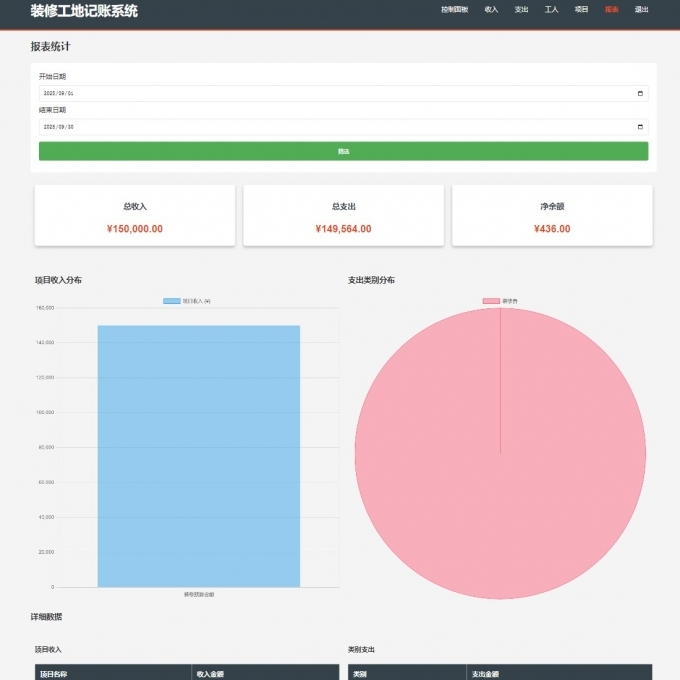Open the 工人 workers page

pos(551,9)
